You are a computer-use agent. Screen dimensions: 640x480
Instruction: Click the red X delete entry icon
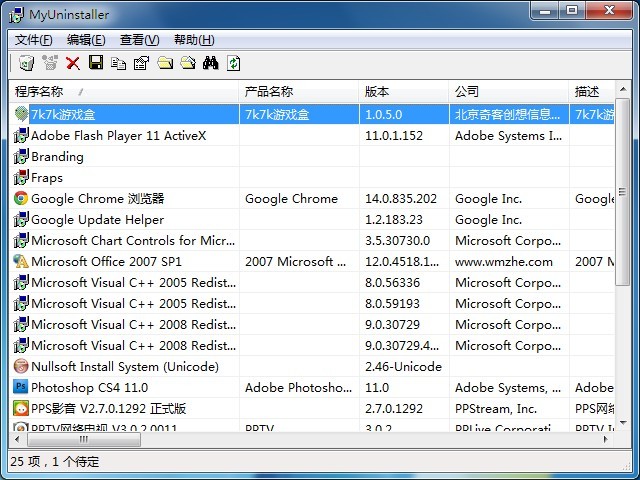(73, 63)
